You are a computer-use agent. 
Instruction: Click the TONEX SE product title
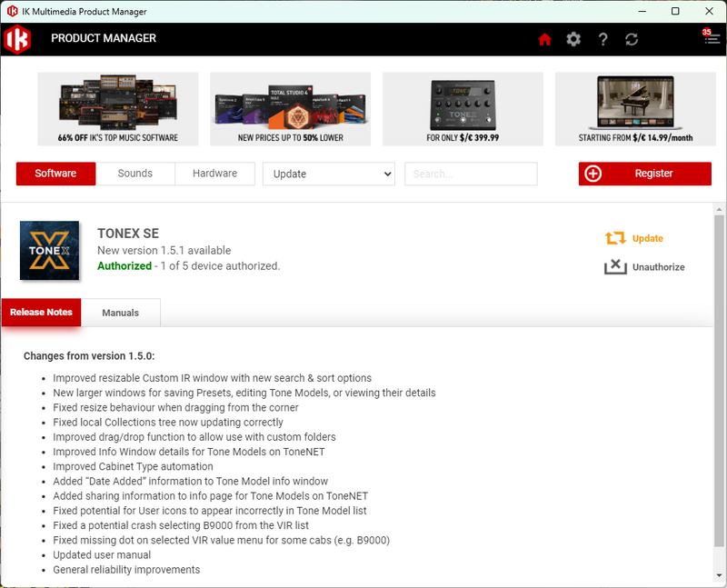point(128,234)
